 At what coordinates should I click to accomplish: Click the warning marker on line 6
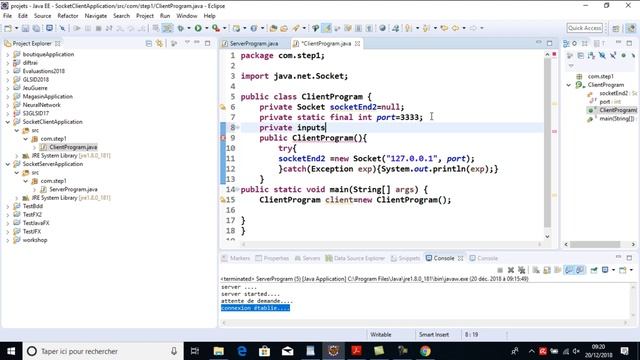click(x=223, y=107)
